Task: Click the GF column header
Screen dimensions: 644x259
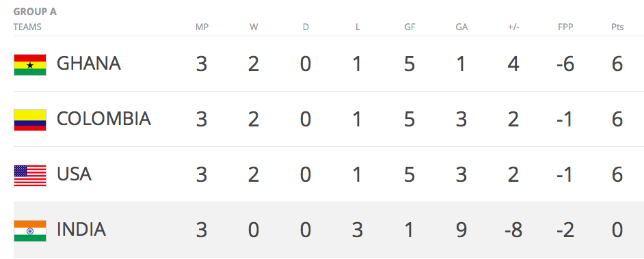Action: pos(410,27)
